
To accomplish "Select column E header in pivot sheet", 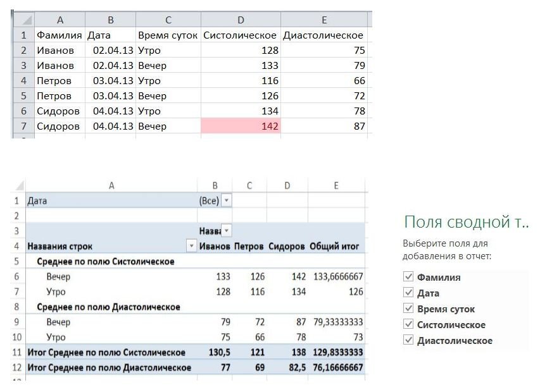I will pyautogui.click(x=336, y=185).
